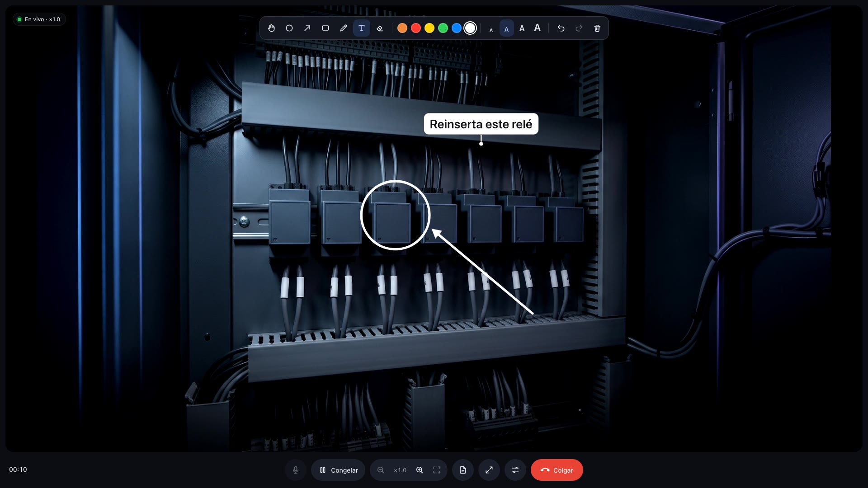This screenshot has width=868, height=488.
Task: Choose the large text size
Action: tap(522, 28)
